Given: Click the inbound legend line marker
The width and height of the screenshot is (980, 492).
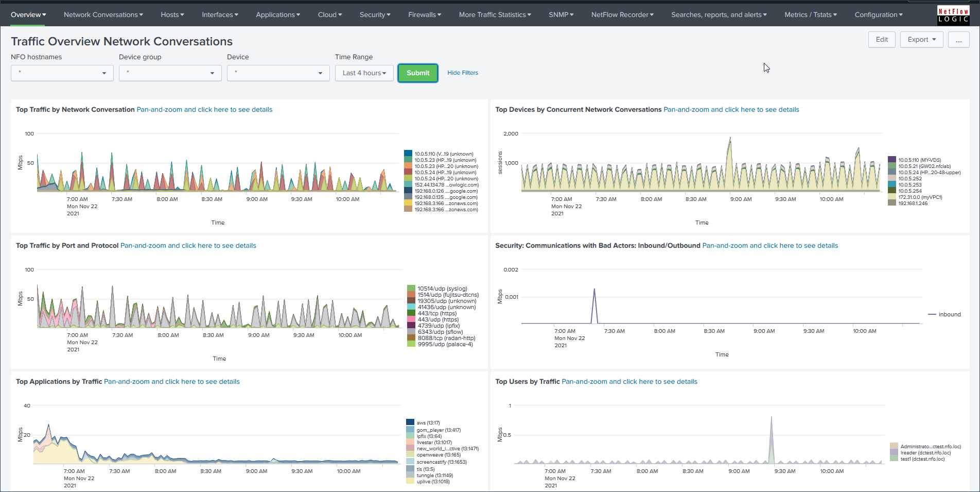Looking at the screenshot, I should 932,314.
